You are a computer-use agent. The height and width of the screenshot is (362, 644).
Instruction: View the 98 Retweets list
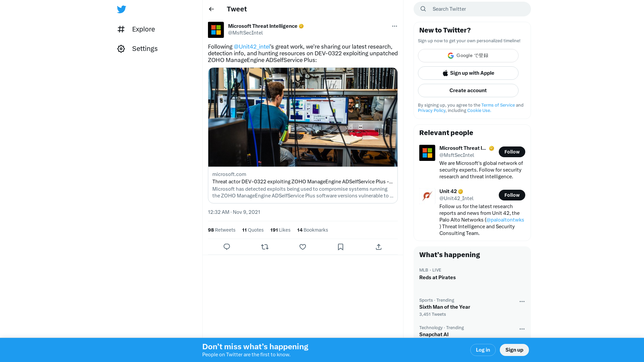(x=222, y=230)
